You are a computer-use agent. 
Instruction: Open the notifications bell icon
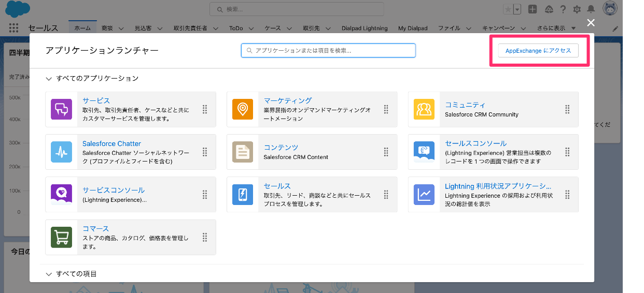click(x=591, y=9)
